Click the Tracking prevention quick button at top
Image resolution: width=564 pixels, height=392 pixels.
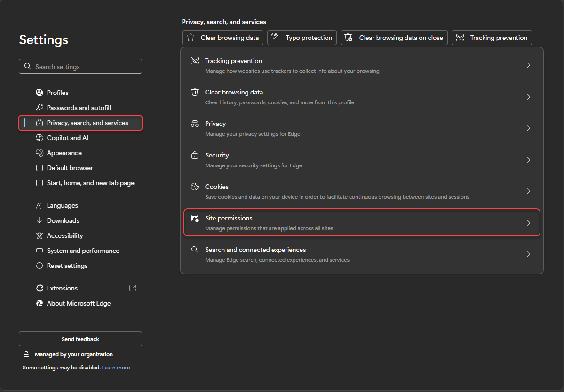click(492, 38)
